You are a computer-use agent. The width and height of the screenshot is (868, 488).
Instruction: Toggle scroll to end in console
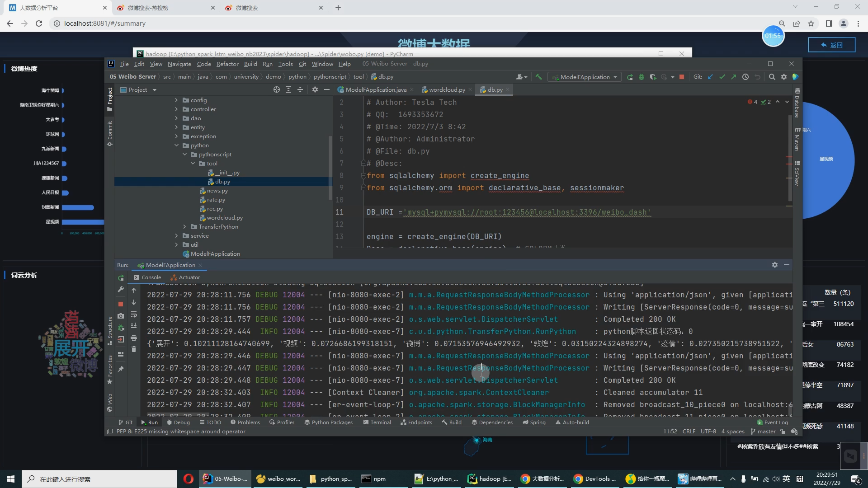[134, 325]
